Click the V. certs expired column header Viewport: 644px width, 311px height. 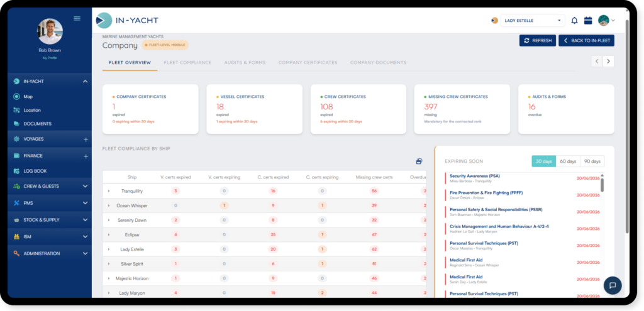point(175,177)
